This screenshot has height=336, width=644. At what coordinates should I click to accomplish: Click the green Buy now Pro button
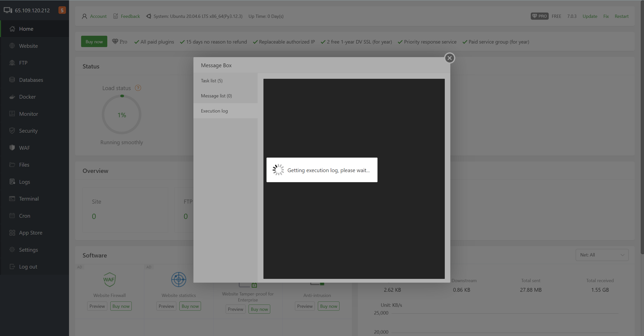(94, 42)
